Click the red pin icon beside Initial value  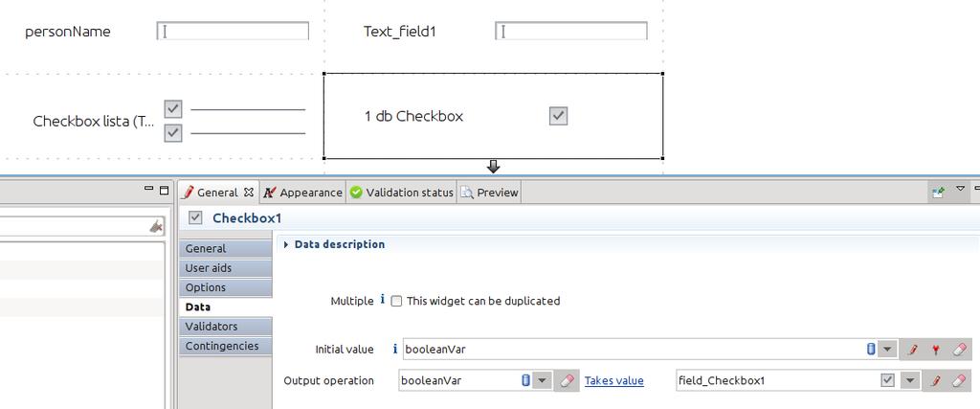click(x=936, y=350)
